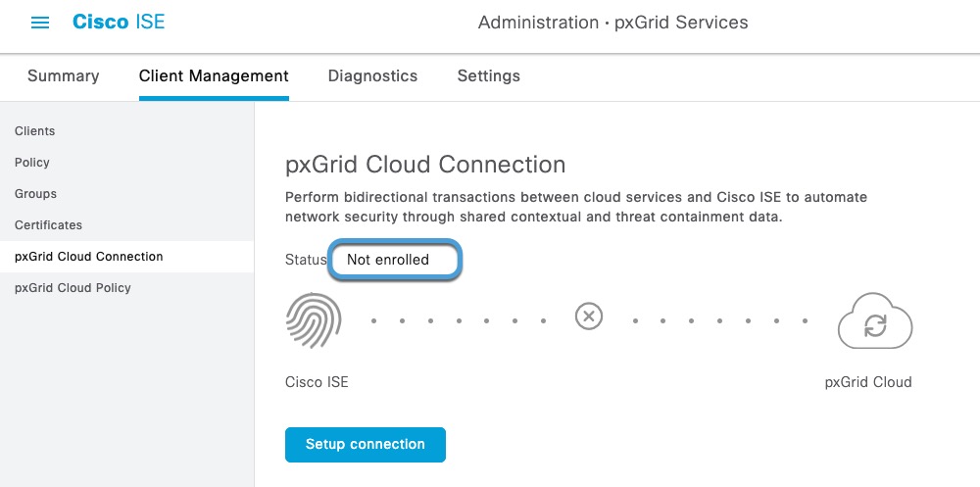Image resolution: width=980 pixels, height=487 pixels.
Task: Click the Administration pxGrid Services page title
Action: [612, 23]
